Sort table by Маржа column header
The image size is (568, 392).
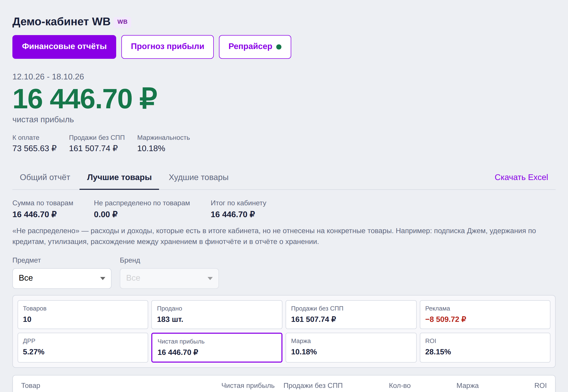tap(467, 386)
